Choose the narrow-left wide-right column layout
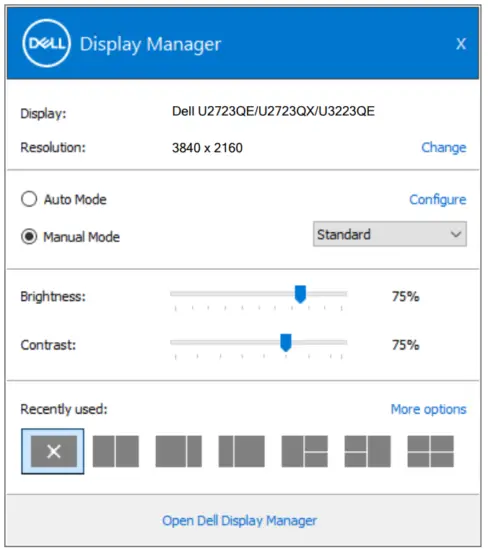This screenshot has width=488, height=550. [241, 451]
